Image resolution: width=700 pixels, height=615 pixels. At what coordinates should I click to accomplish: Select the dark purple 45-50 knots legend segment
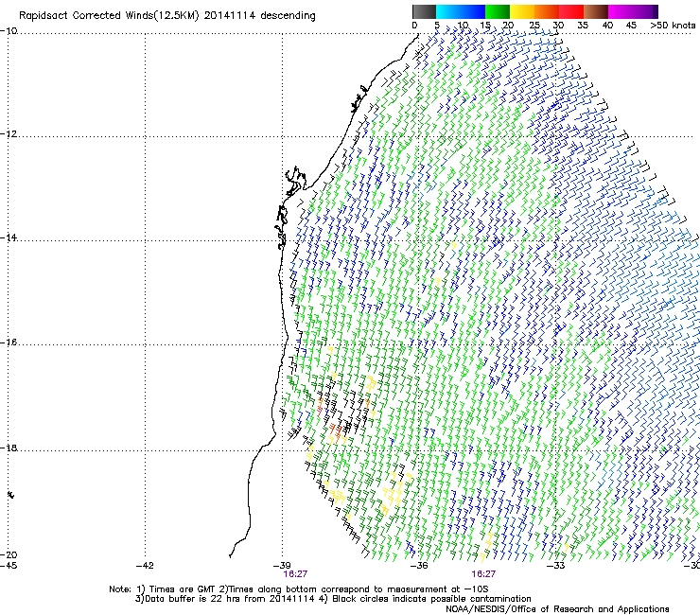pos(645,11)
